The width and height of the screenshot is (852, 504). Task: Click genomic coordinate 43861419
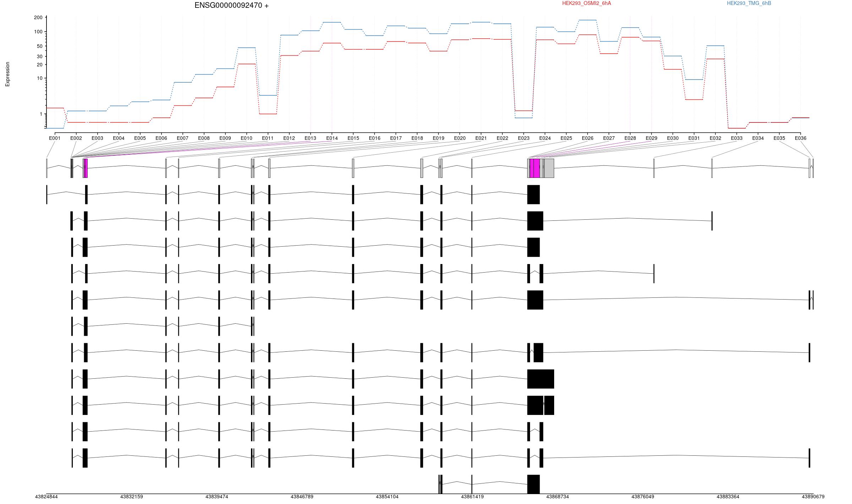tap(473, 497)
